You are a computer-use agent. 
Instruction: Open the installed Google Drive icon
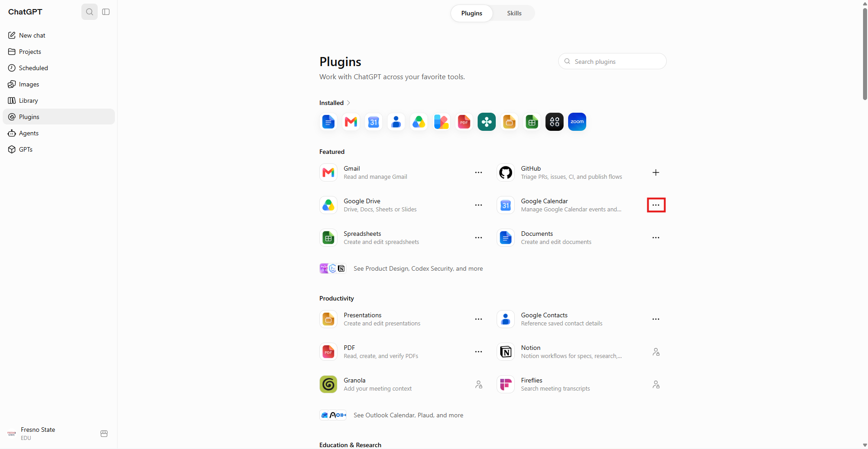(419, 122)
